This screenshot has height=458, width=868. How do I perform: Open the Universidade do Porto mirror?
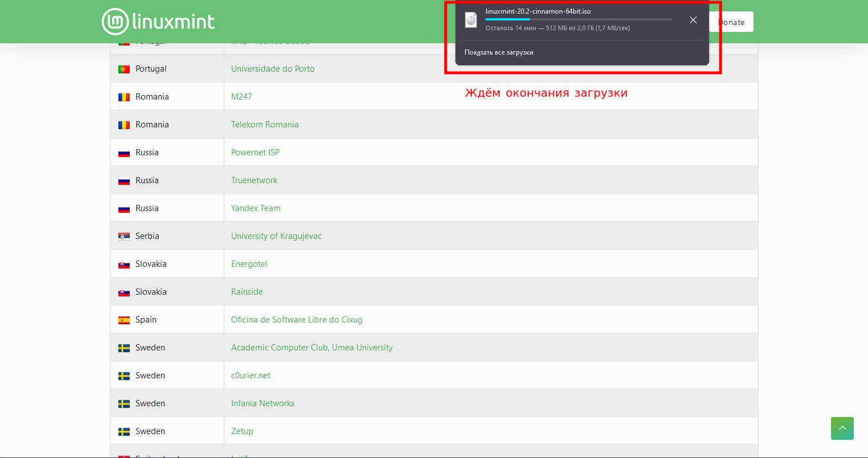pyautogui.click(x=273, y=69)
